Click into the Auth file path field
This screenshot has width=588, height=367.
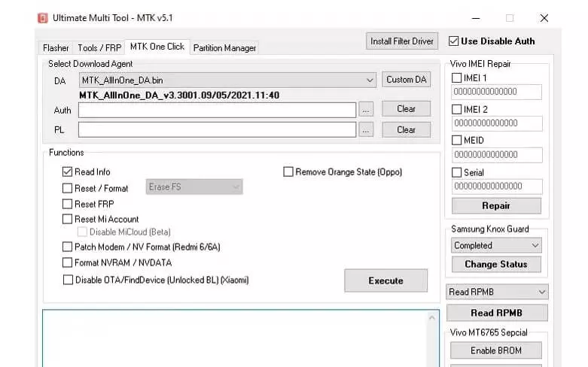(217, 110)
